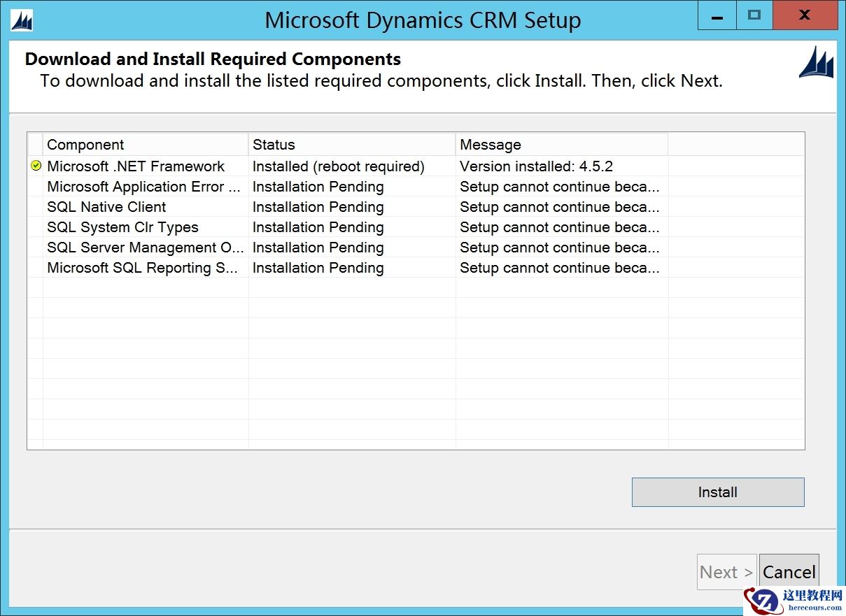Select the SQL Server Management component row
The image size is (846, 616).
tap(144, 247)
